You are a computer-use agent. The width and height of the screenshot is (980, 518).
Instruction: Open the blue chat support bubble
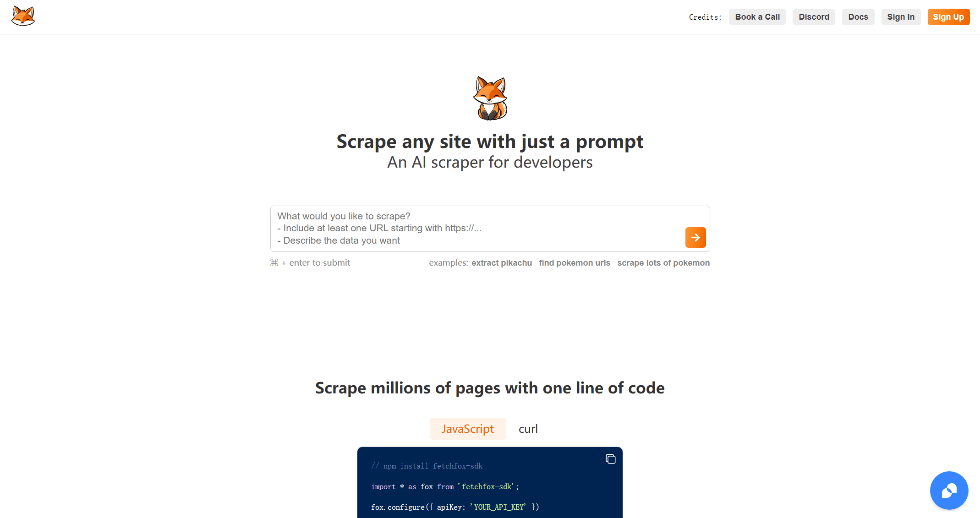click(x=949, y=490)
